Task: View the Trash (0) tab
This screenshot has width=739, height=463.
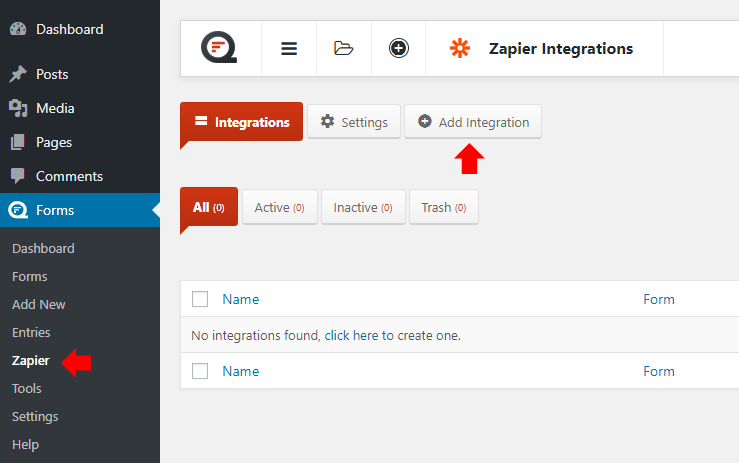Action: pyautogui.click(x=443, y=207)
